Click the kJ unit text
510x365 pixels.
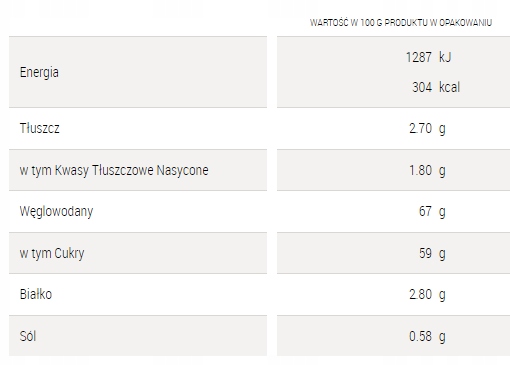tap(445, 57)
